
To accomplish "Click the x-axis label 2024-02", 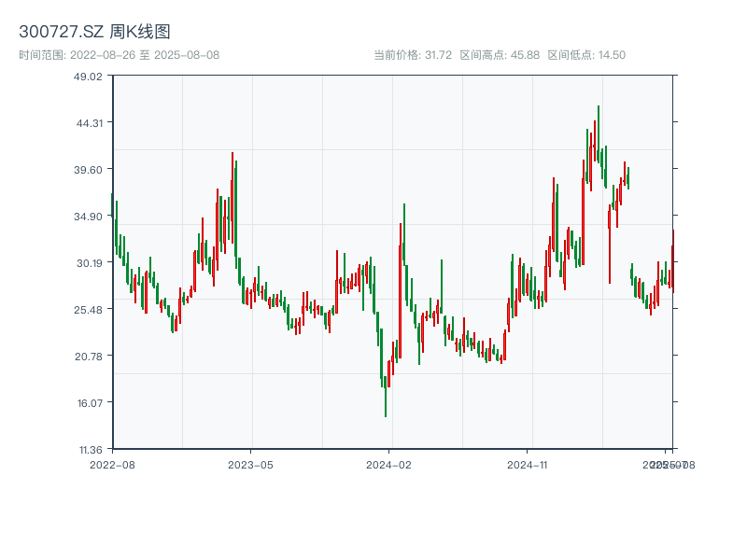I will pos(388,465).
